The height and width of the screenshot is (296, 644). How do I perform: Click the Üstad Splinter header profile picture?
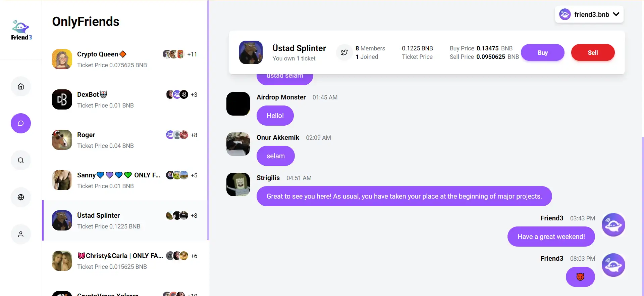pyautogui.click(x=251, y=52)
